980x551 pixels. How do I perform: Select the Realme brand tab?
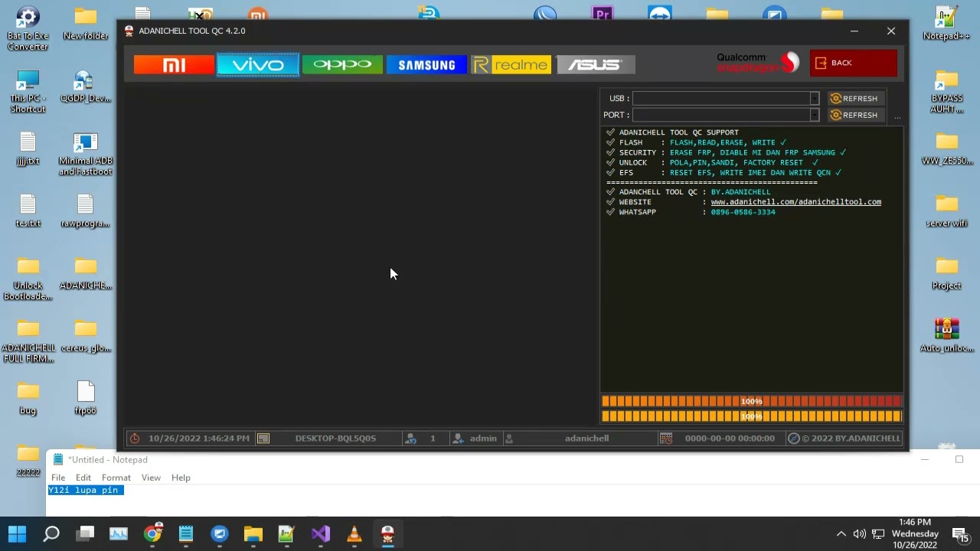pos(511,65)
